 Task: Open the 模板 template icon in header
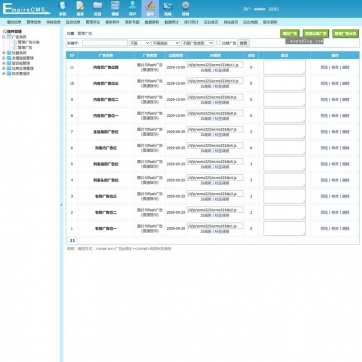coord(115,8)
